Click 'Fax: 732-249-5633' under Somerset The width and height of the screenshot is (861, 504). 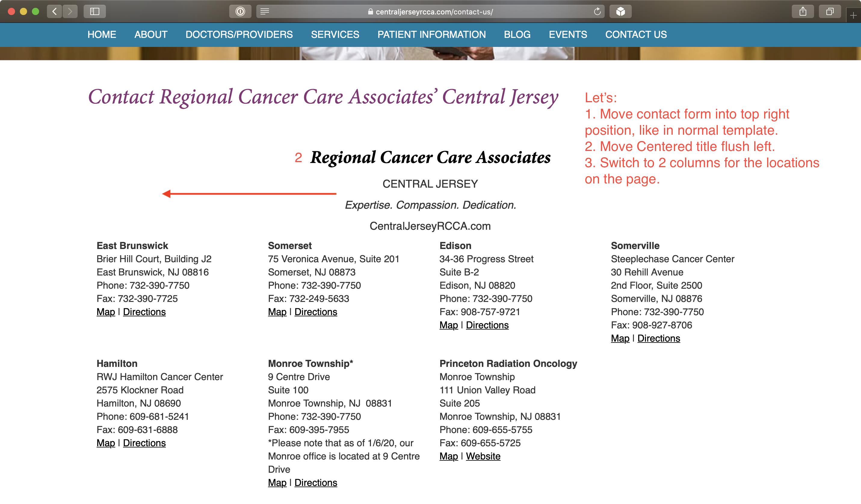tap(309, 298)
